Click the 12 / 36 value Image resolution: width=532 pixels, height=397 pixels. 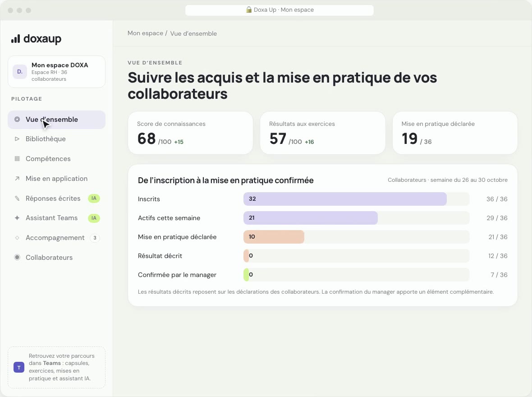(x=498, y=256)
